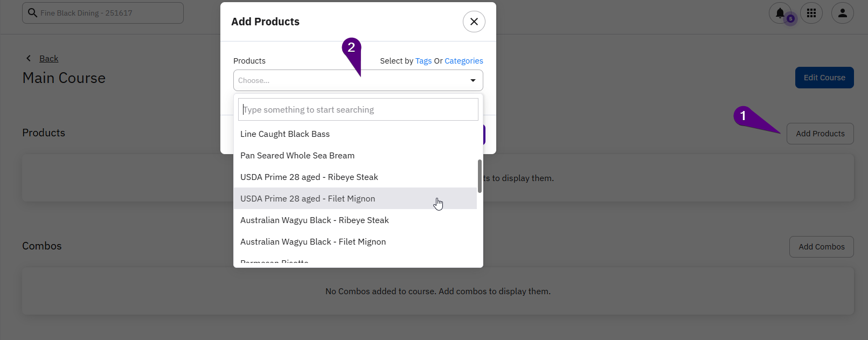The image size is (868, 340).
Task: Click the back chevron arrow icon
Action: [29, 58]
